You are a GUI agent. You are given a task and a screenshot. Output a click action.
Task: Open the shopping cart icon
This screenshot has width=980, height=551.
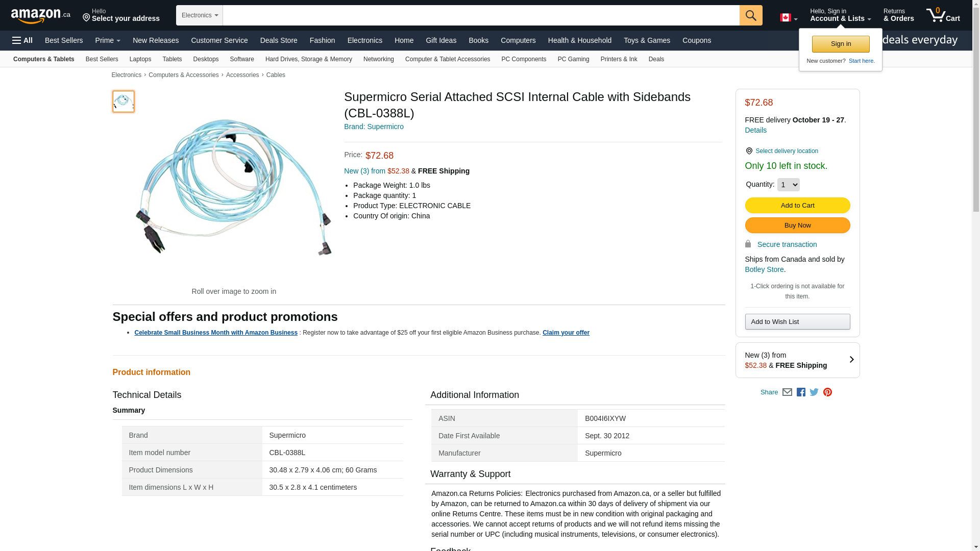(943, 15)
